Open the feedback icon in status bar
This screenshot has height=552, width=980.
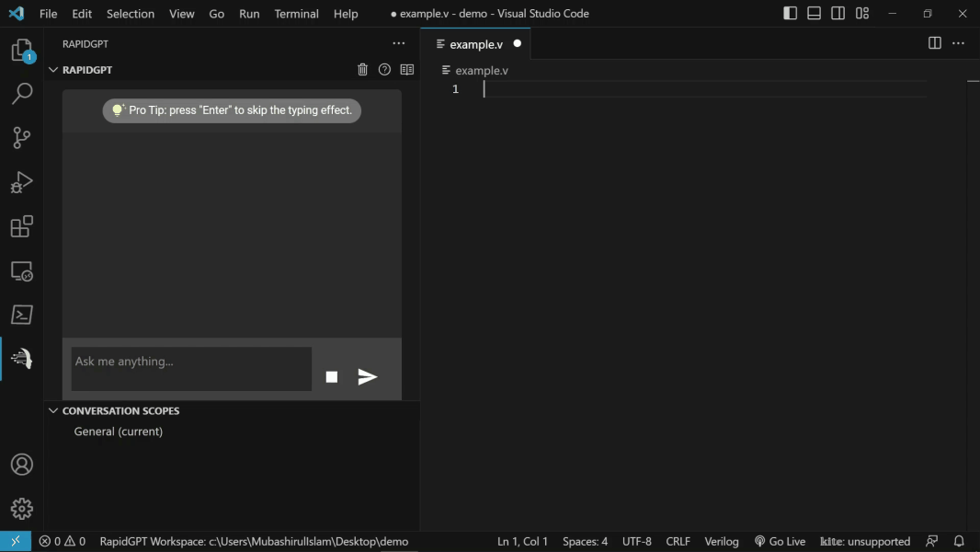pyautogui.click(x=932, y=541)
